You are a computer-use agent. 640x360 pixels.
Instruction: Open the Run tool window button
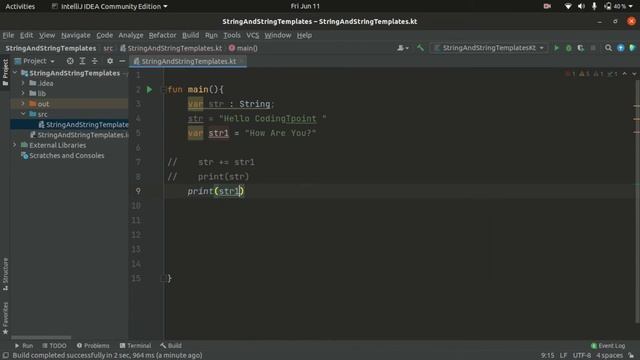[x=24, y=346]
